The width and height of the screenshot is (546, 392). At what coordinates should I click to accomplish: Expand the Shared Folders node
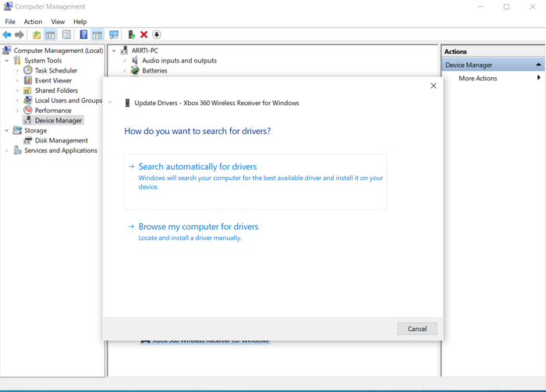[x=17, y=90]
